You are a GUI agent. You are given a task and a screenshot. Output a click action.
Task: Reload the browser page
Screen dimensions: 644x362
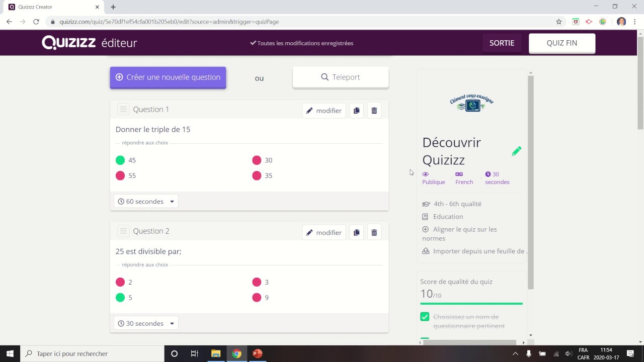click(x=36, y=22)
